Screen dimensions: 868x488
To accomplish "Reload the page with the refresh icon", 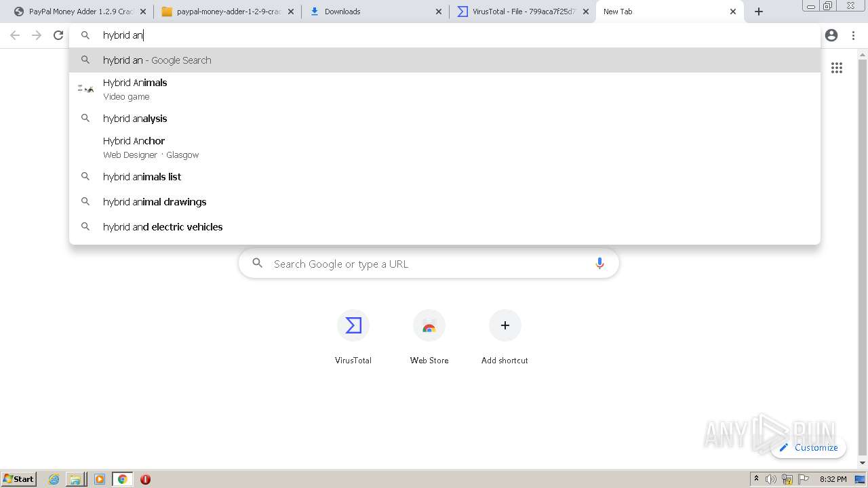I will pyautogui.click(x=58, y=35).
